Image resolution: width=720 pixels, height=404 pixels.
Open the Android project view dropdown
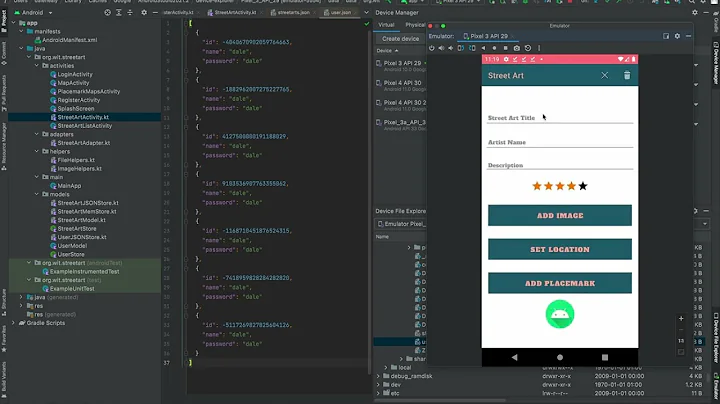coord(33,12)
